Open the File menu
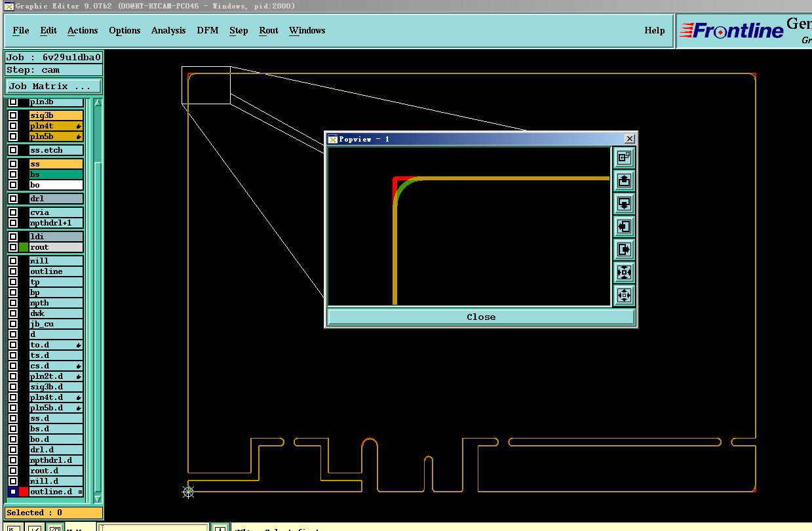 (21, 30)
